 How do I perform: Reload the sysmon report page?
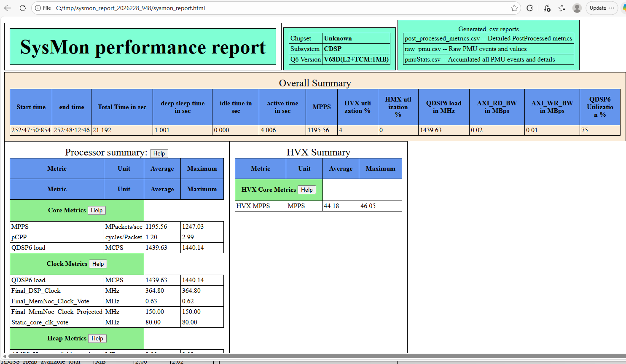23,8
